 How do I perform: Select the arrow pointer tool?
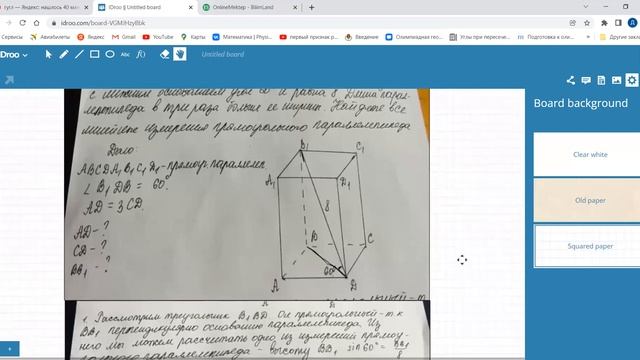[48, 54]
